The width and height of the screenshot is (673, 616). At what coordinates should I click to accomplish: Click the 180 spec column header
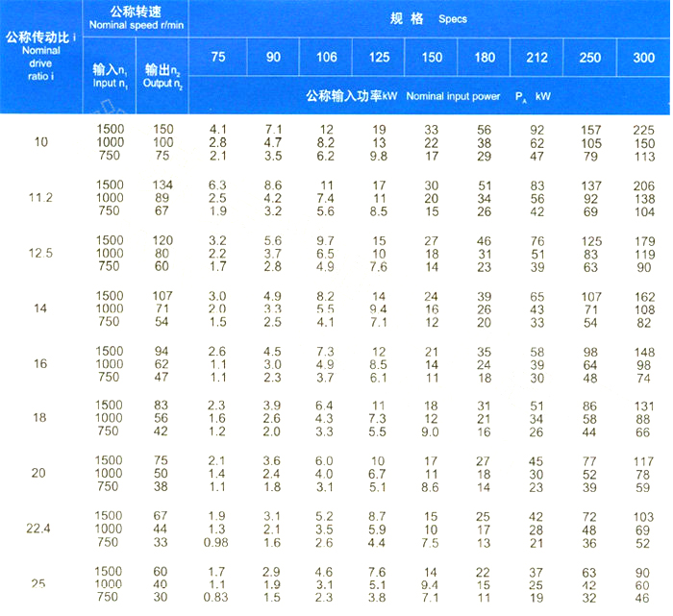point(485,58)
